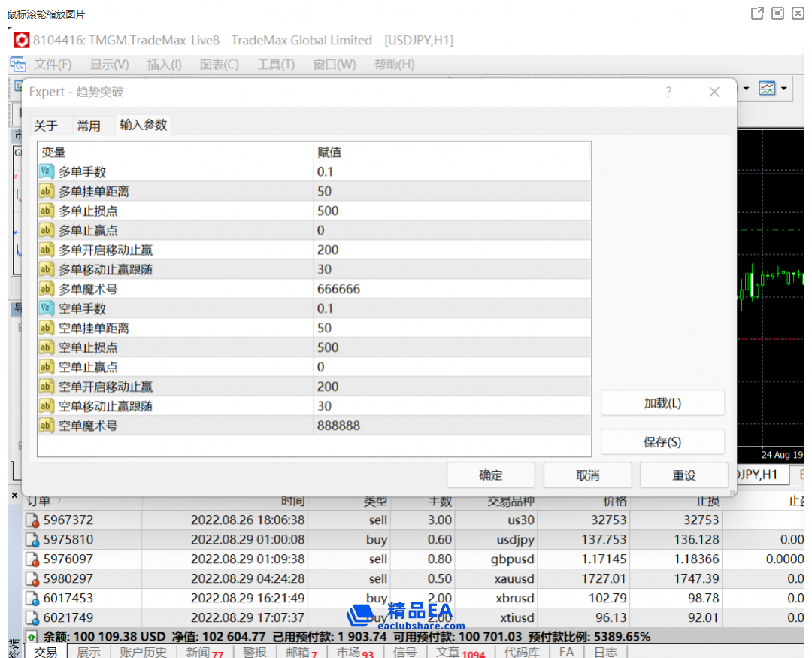Click the 重设 button
This screenshot has height=658, width=812.
click(683, 475)
